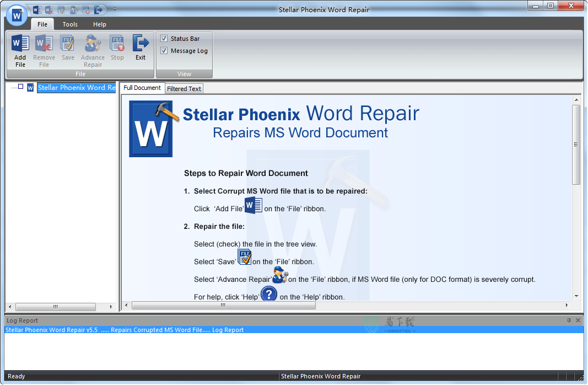Click the 'Ready' status bar text

[16, 376]
